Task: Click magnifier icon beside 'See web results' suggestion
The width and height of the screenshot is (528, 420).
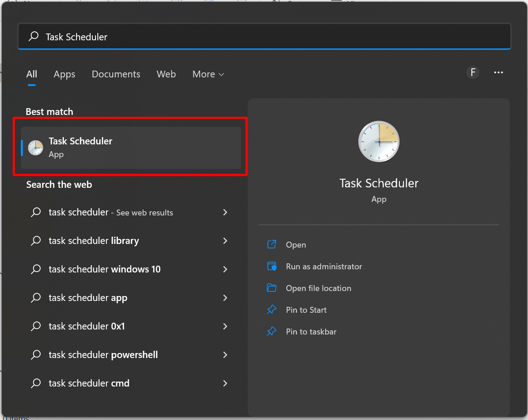Action: click(36, 212)
